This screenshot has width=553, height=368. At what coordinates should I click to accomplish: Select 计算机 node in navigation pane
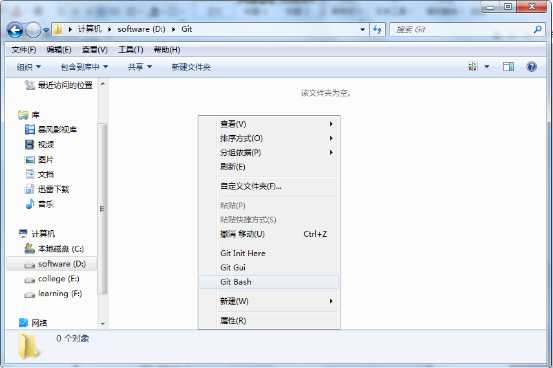37,234
